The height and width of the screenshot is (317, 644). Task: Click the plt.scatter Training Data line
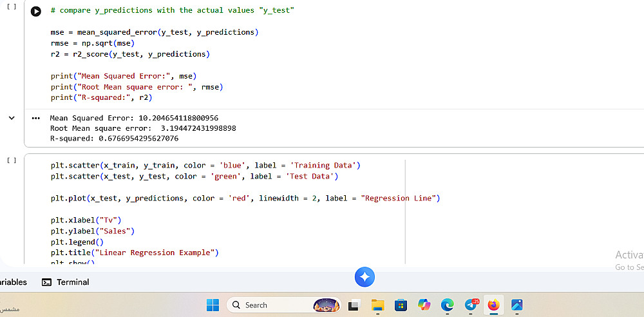[205, 166]
